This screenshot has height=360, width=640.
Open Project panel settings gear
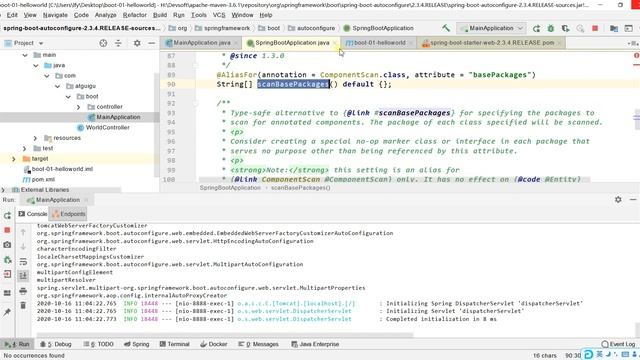pyautogui.click(x=137, y=43)
